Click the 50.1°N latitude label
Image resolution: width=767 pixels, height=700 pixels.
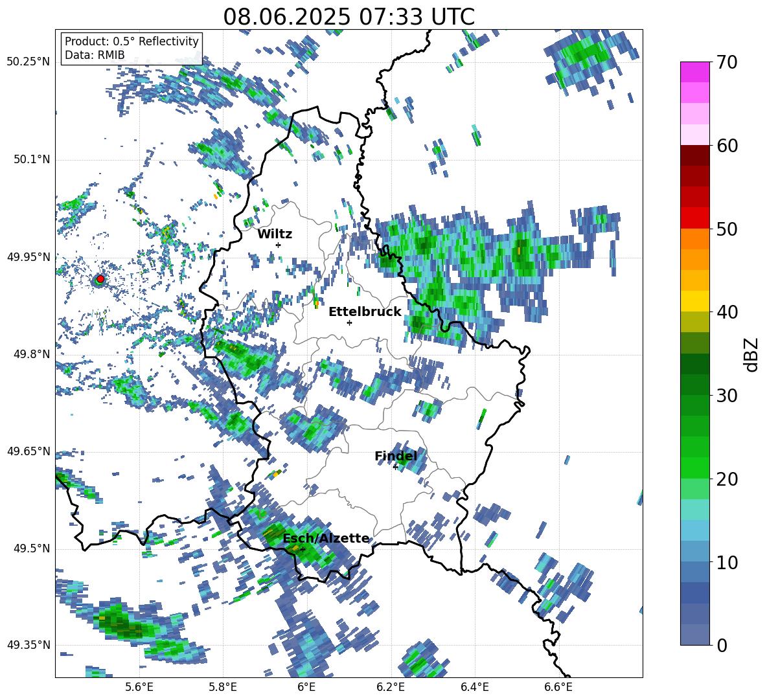32,160
